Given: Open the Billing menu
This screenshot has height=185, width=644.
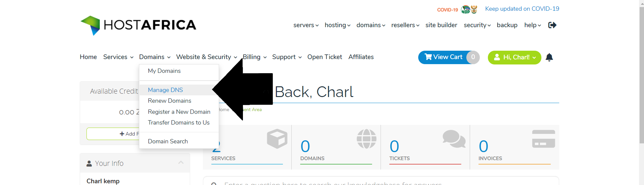Looking at the screenshot, I should (255, 57).
